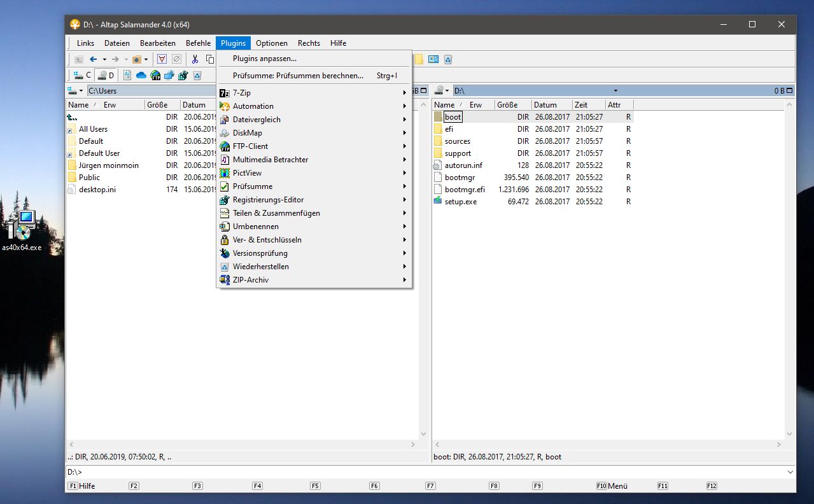814x504 pixels.
Task: Open the Links menu
Action: click(x=85, y=43)
